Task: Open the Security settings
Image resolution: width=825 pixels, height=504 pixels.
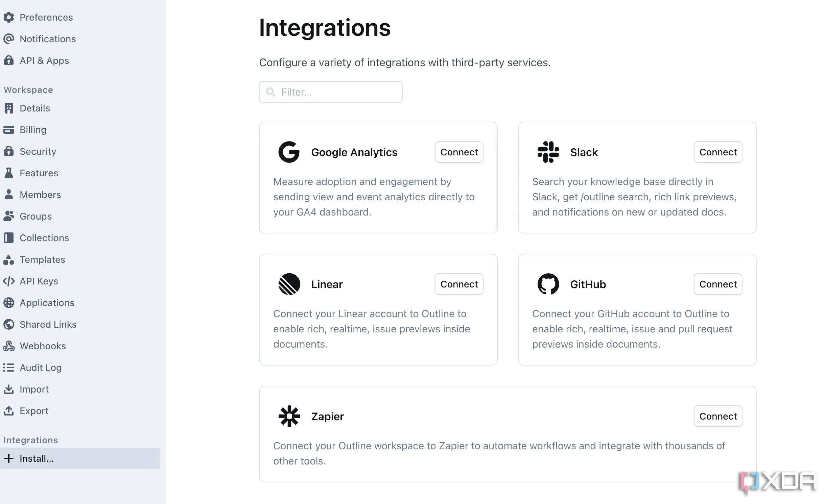Action: (x=80, y=151)
